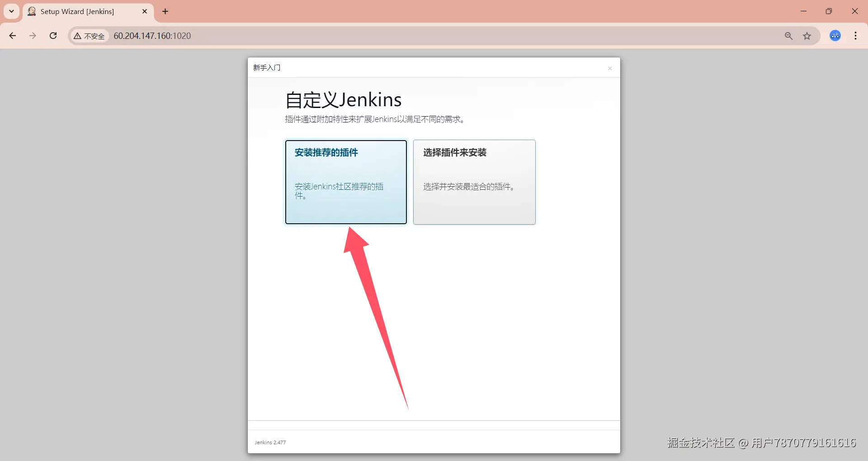The height and width of the screenshot is (461, 868).
Task: Open the zoom magnifier in address bar
Action: click(788, 36)
